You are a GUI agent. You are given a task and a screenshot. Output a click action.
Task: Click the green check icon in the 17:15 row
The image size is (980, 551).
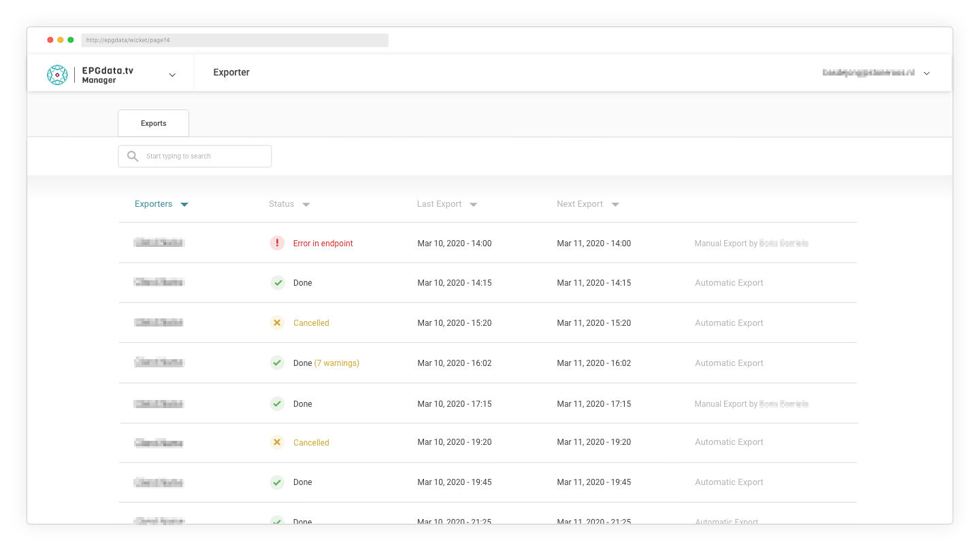click(x=277, y=403)
